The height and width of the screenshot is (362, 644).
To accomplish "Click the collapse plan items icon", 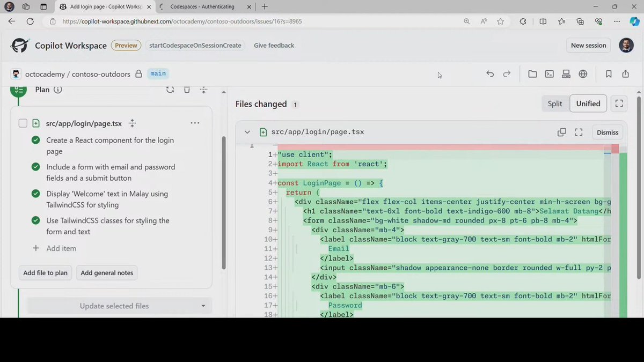I will click(203, 90).
